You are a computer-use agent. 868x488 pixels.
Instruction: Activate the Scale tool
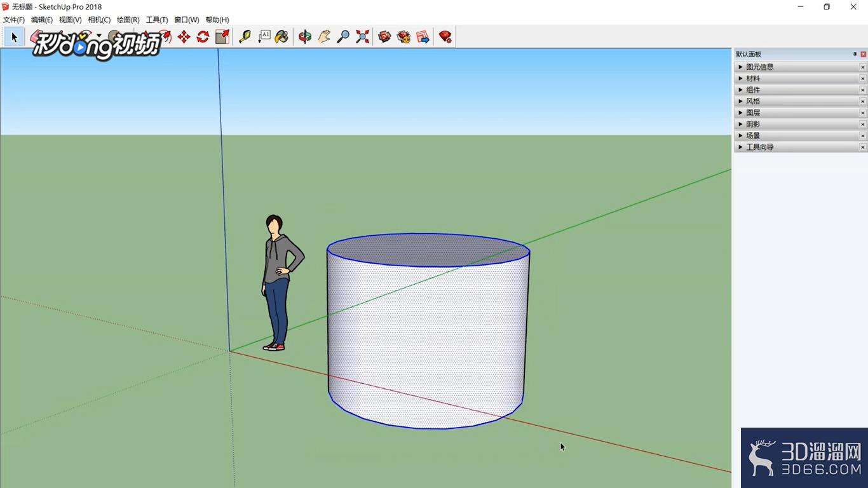click(222, 37)
